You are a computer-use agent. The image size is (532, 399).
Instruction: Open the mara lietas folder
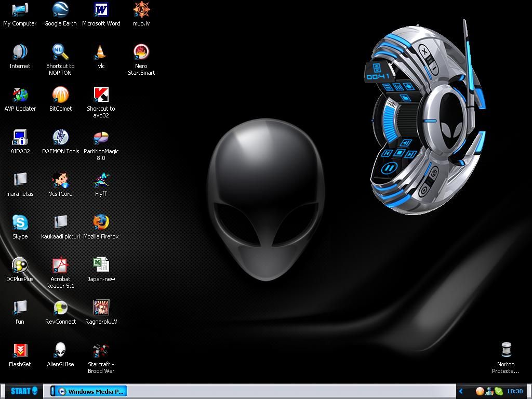[20, 185]
